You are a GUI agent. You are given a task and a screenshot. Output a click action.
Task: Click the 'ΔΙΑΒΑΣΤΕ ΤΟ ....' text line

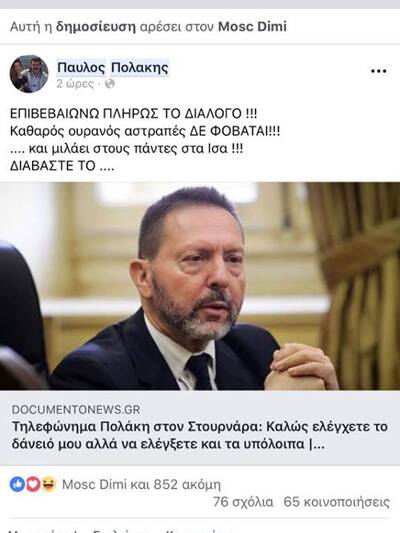pyautogui.click(x=62, y=166)
